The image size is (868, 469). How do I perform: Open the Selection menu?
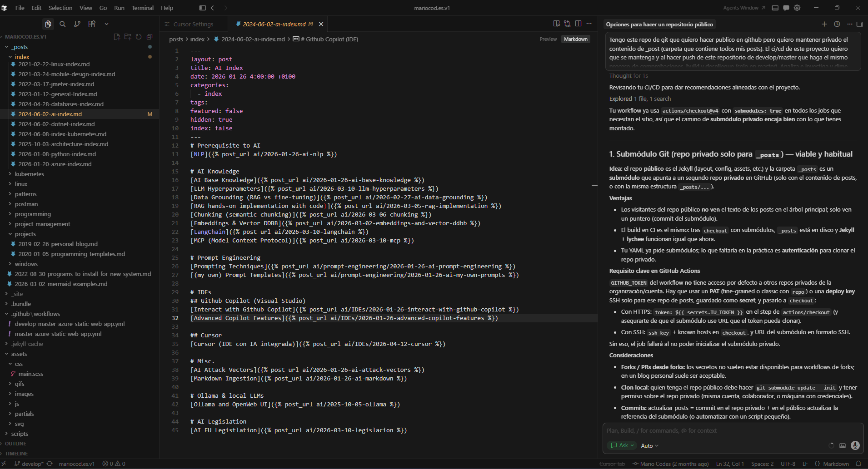pos(60,8)
